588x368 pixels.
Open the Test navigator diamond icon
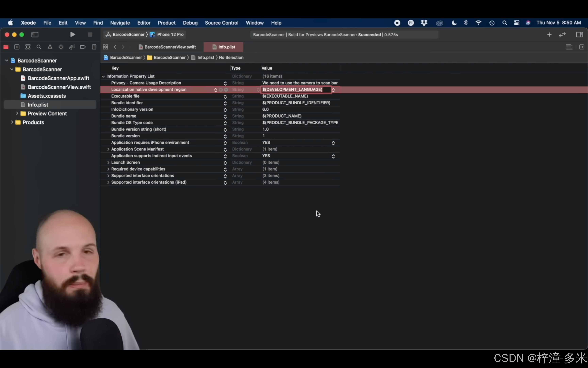pyautogui.click(x=61, y=47)
